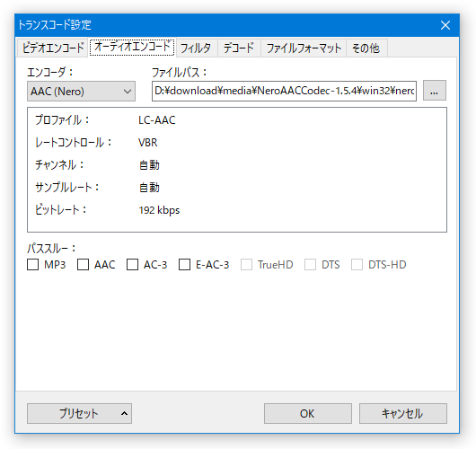
Task: Confirm settings with OK button
Action: [308, 413]
